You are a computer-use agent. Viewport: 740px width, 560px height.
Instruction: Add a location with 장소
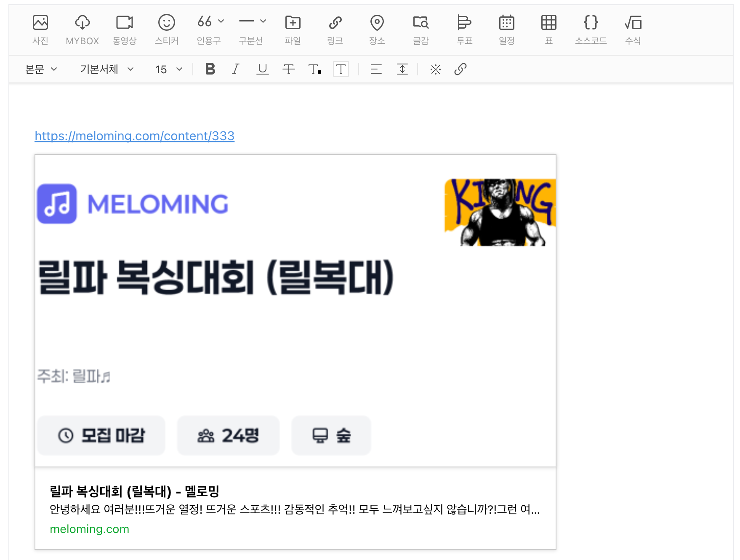pyautogui.click(x=377, y=29)
